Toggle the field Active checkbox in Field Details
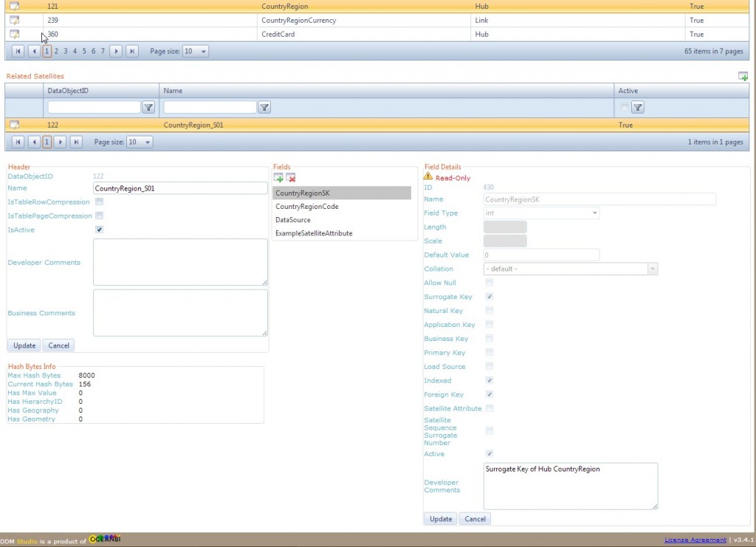Viewport: 756px width, 547px height. pyautogui.click(x=489, y=453)
